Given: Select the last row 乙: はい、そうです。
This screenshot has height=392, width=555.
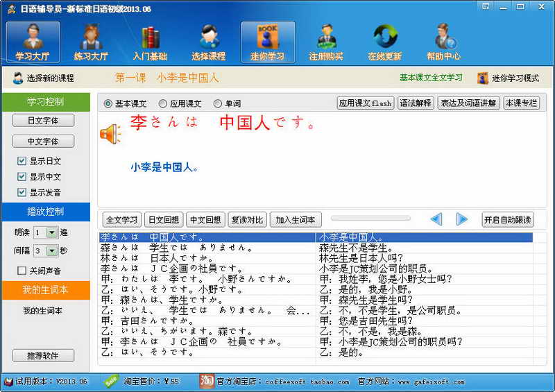Looking at the screenshot, I should click(316, 352).
